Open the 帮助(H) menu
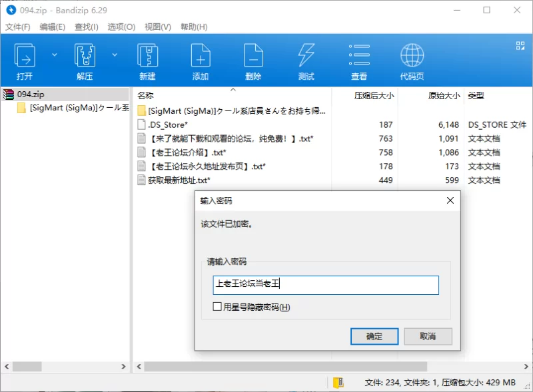Screen dimensions: 533x392 (x=194, y=27)
